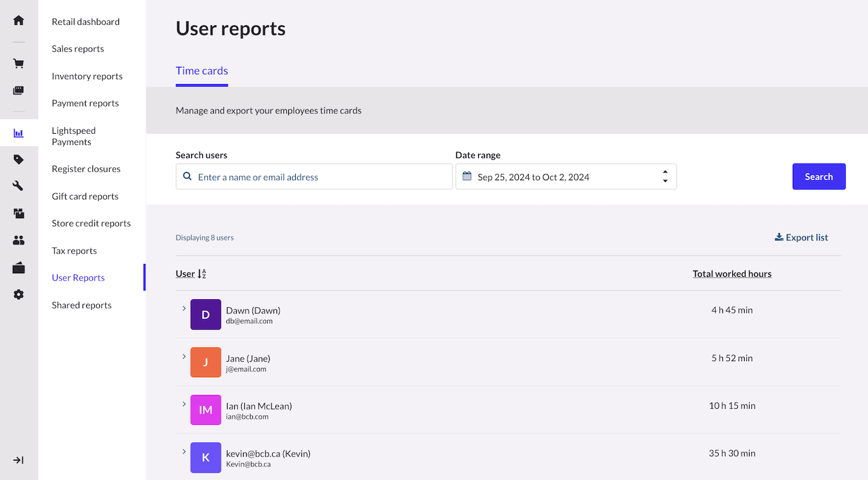Click the home icon in the sidebar
The image size is (868, 480).
click(x=19, y=20)
